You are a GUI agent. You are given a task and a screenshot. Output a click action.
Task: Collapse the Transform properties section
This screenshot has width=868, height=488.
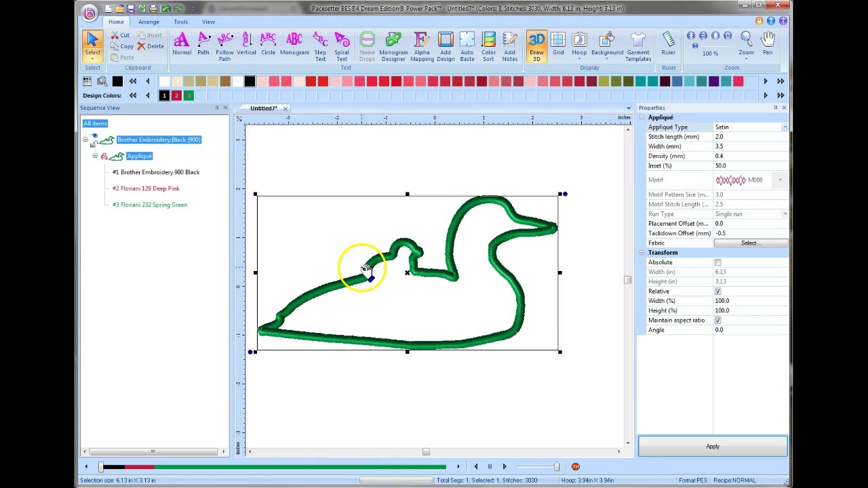(642, 253)
